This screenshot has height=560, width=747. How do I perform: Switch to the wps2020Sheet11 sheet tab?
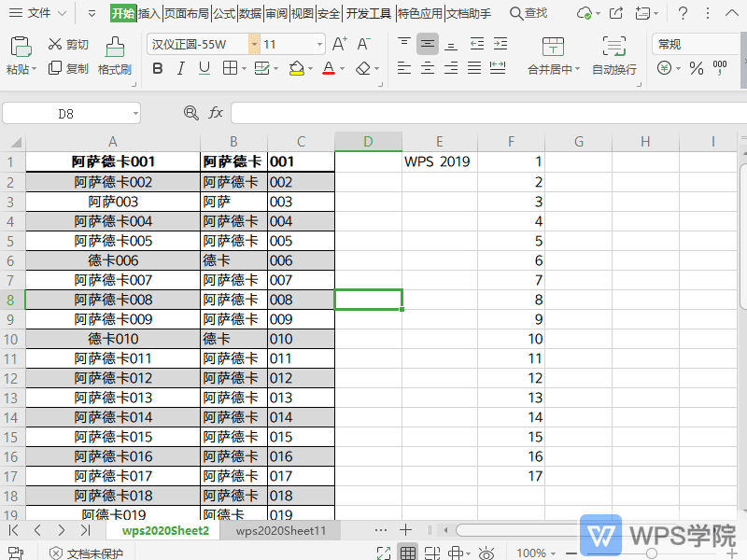tap(280, 530)
